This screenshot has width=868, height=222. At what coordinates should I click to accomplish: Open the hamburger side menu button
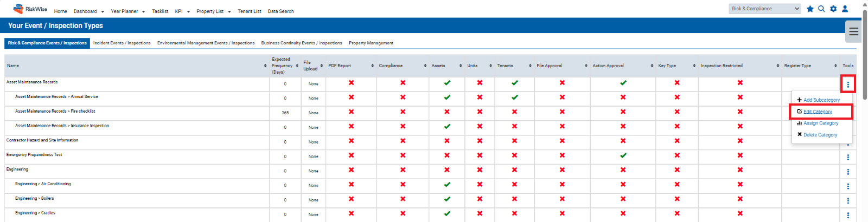pos(853,31)
